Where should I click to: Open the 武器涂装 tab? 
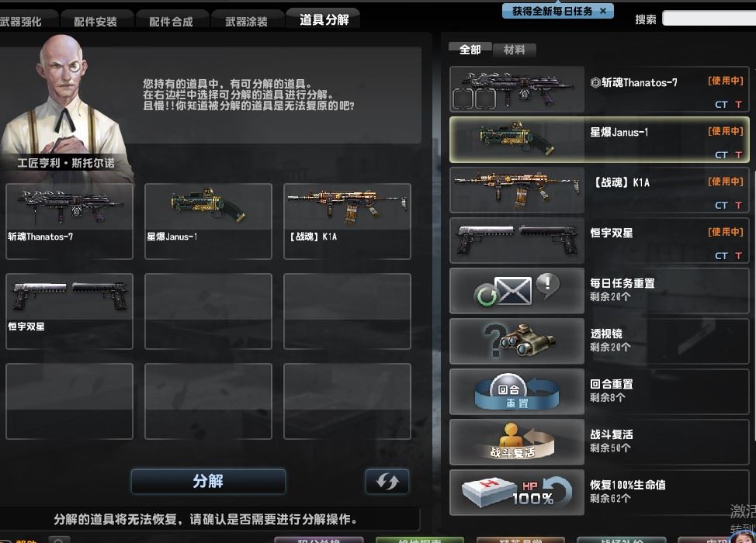tap(246, 21)
